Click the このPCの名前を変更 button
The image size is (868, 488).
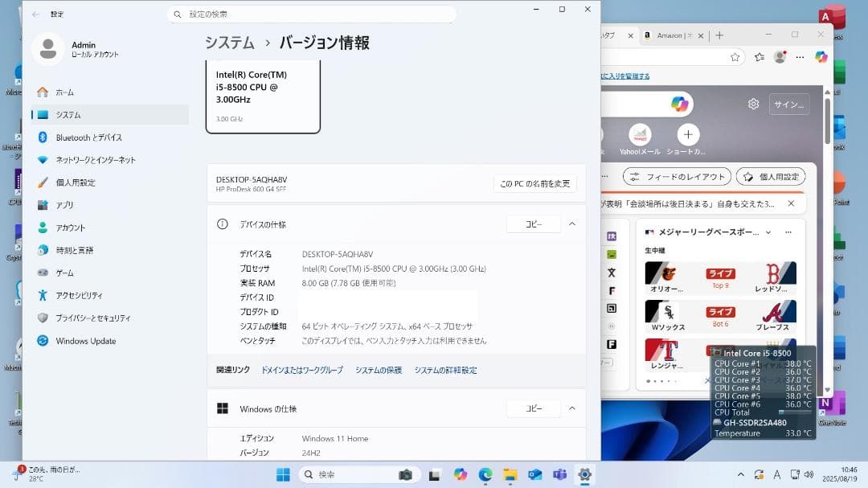[534, 183]
